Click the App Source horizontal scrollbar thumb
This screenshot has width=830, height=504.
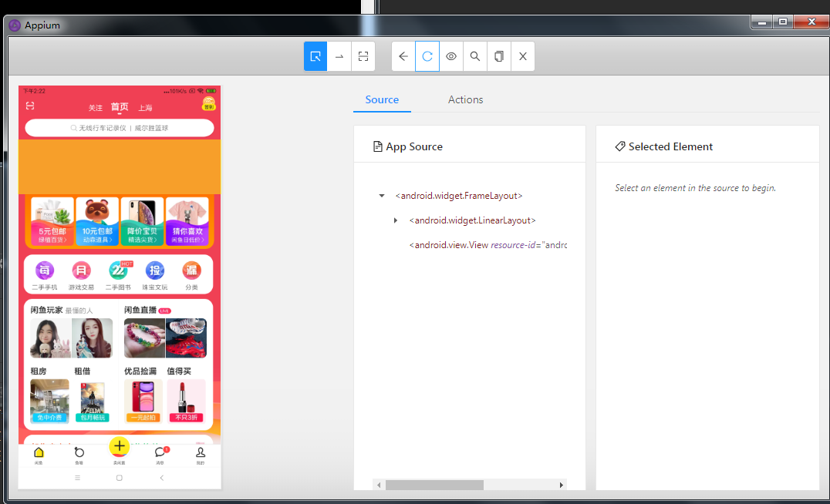(x=434, y=485)
